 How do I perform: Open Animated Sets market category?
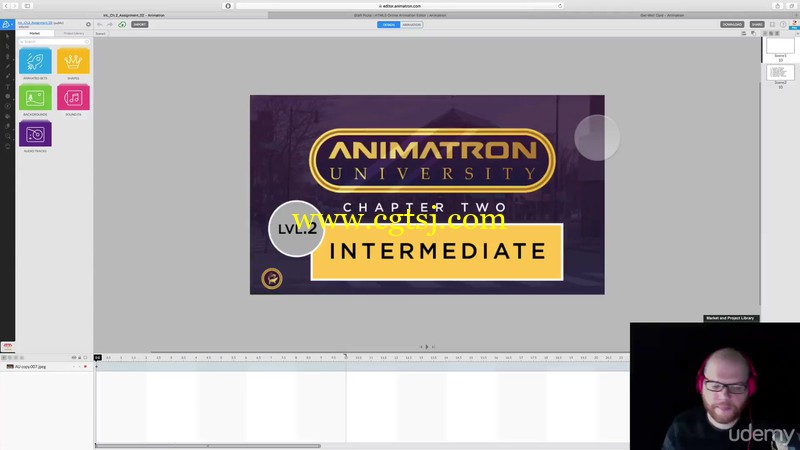click(35, 61)
